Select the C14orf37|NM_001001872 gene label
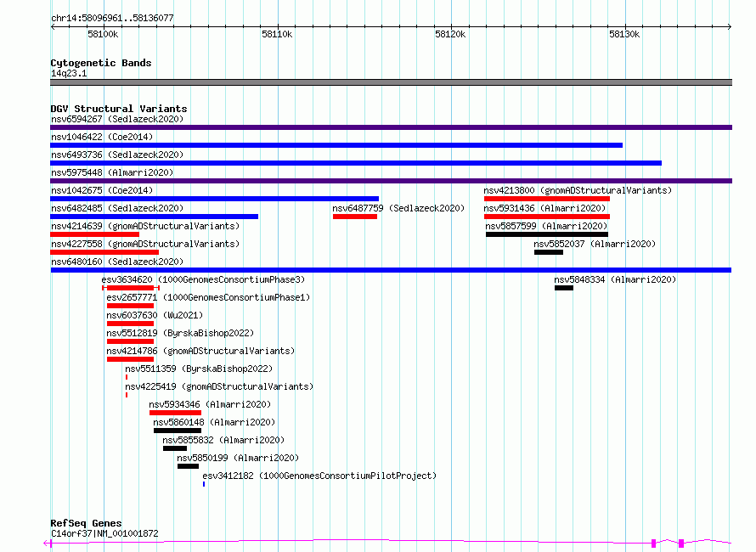The image size is (756, 552). 104,533
